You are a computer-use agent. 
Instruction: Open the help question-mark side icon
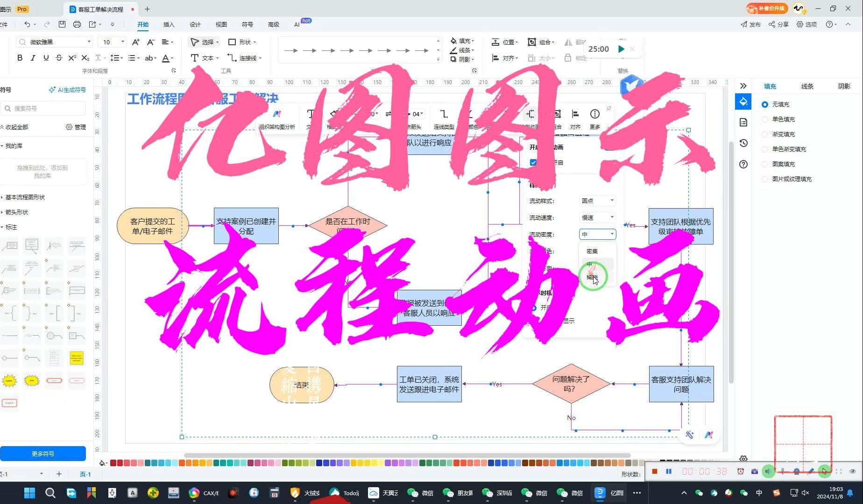pos(743,164)
